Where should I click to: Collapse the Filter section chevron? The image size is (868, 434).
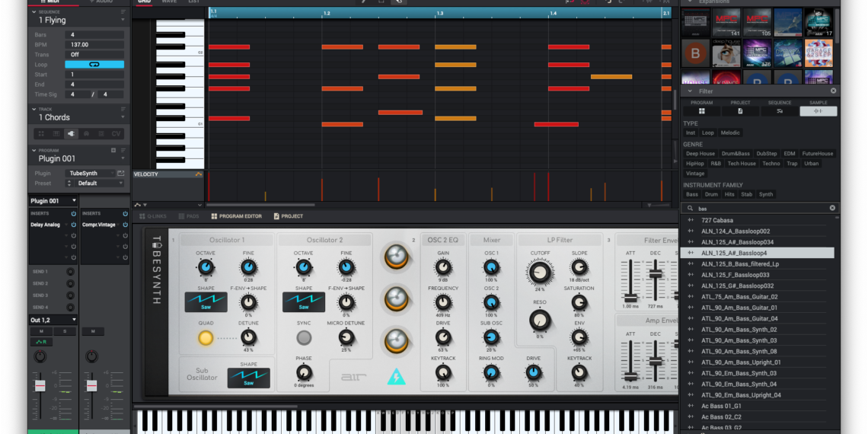(690, 91)
